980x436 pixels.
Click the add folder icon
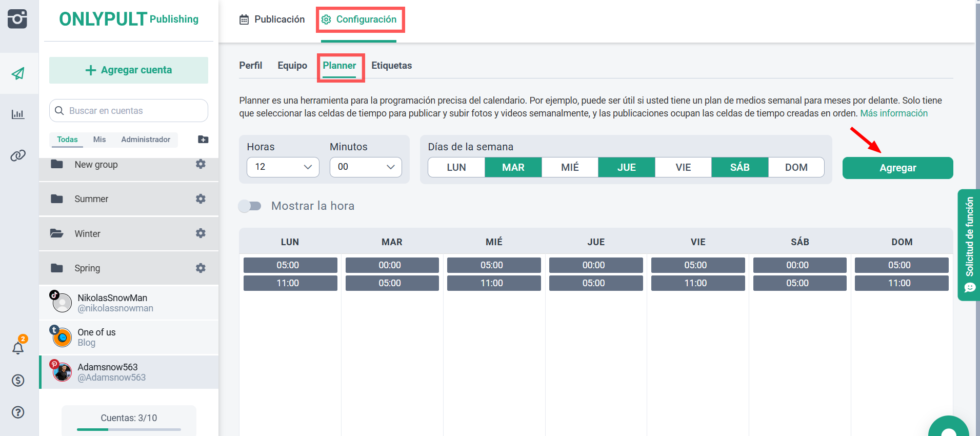point(203,140)
